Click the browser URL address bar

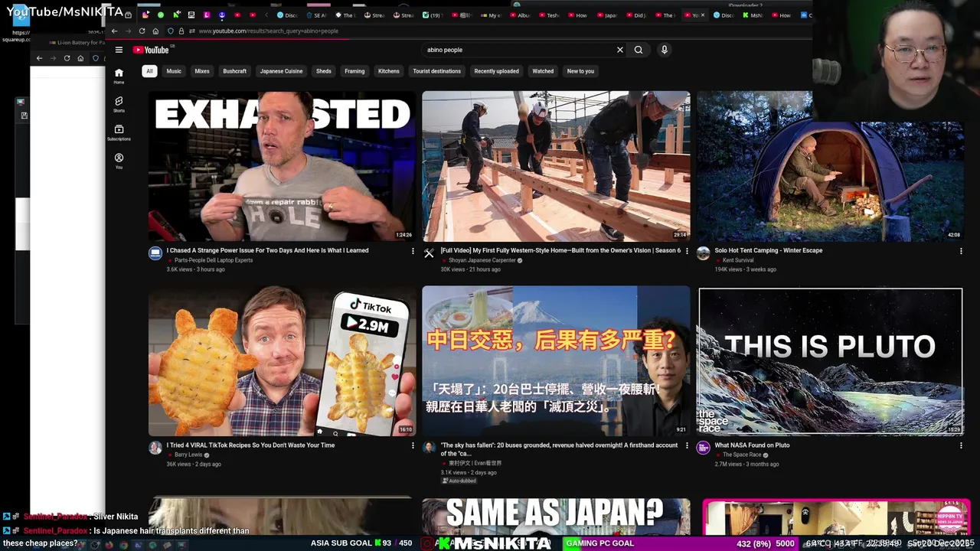[x=490, y=31]
